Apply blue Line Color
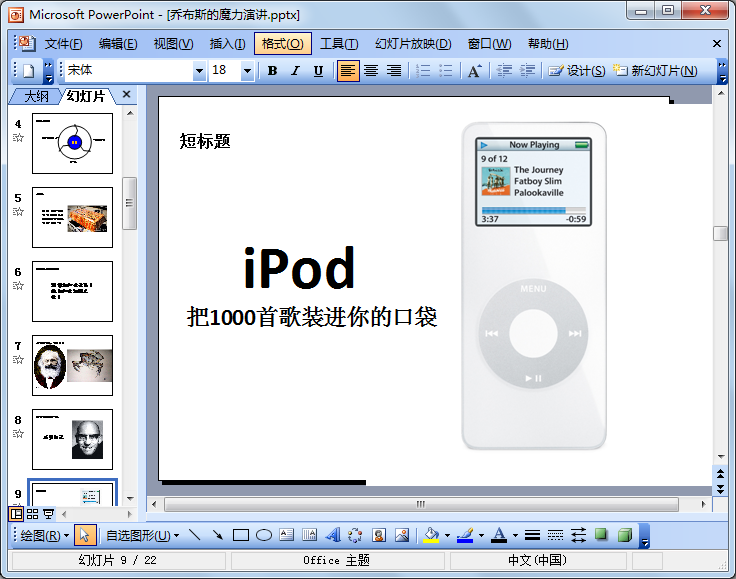 (465, 535)
